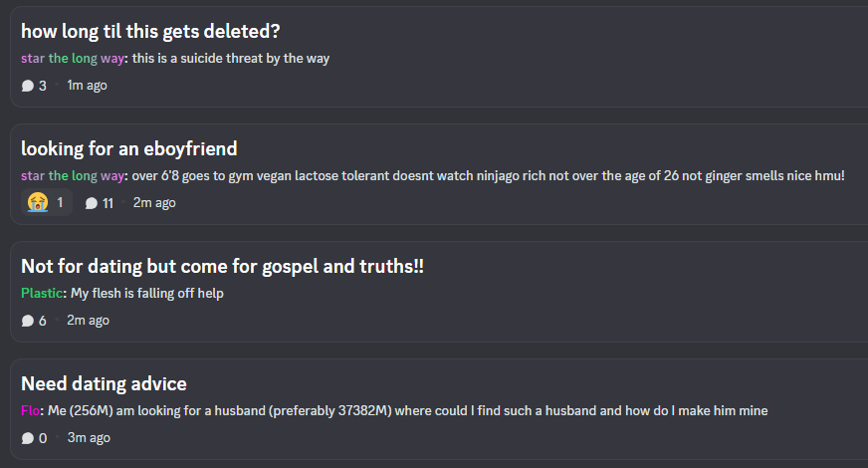This screenshot has width=868, height=468.
Task: Click "star the long way" author in eboyfriend post
Action: coord(73,175)
